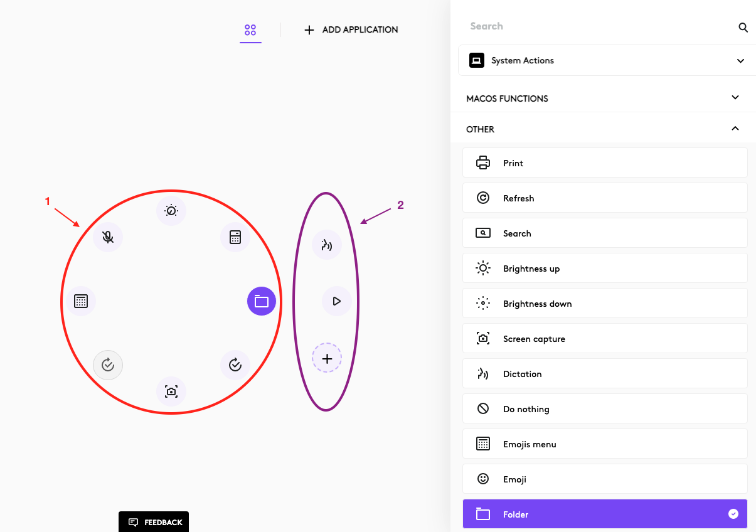
Task: Click inside the Search field
Action: click(x=565, y=26)
